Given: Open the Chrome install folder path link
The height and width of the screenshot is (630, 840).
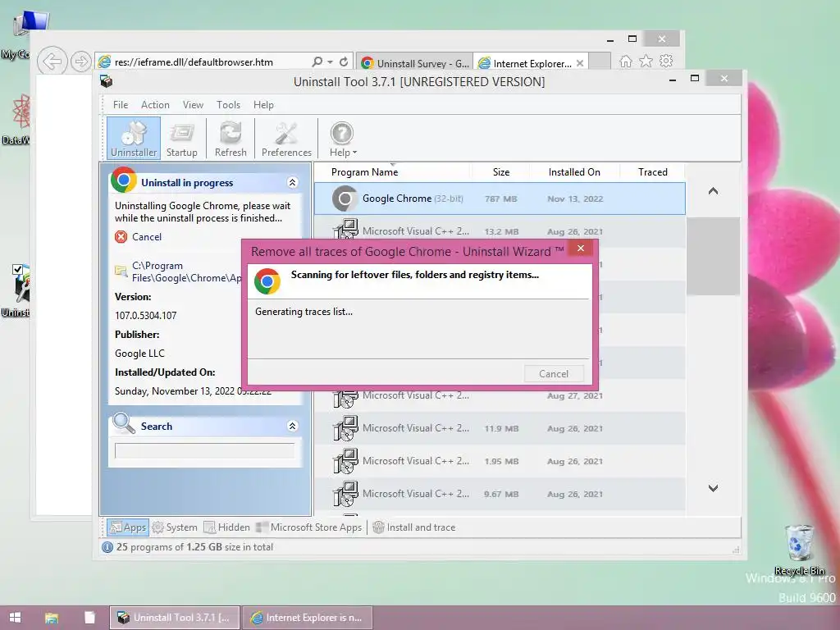Looking at the screenshot, I should (x=186, y=272).
